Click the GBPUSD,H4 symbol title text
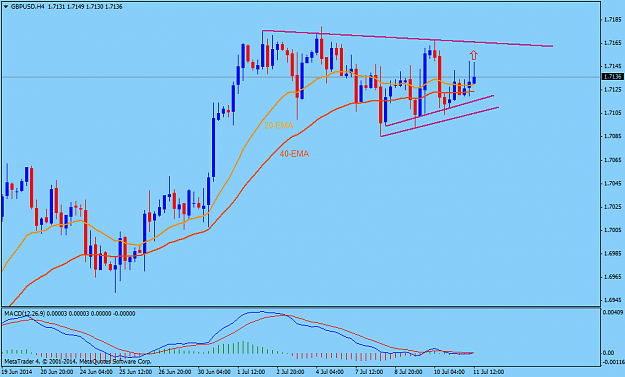This screenshot has height=377, width=625. (27, 7)
